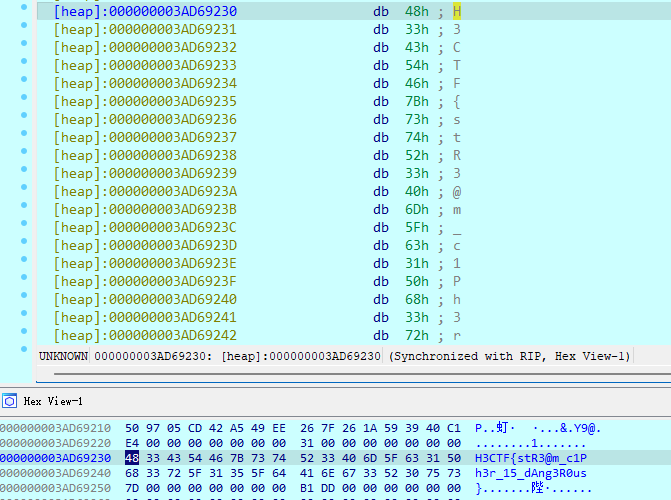
Task: Toggle breakpoint dot beside address 3AD69230
Action: (26, 11)
